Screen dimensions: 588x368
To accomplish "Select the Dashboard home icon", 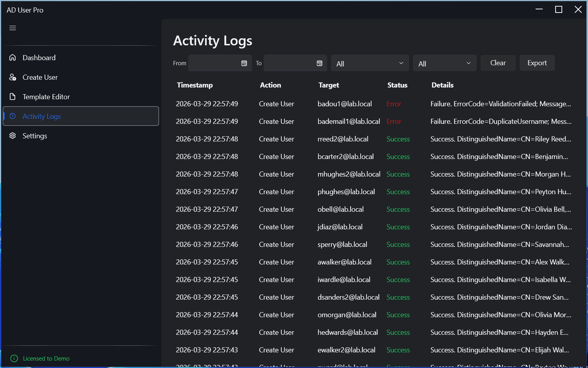I will [12, 57].
